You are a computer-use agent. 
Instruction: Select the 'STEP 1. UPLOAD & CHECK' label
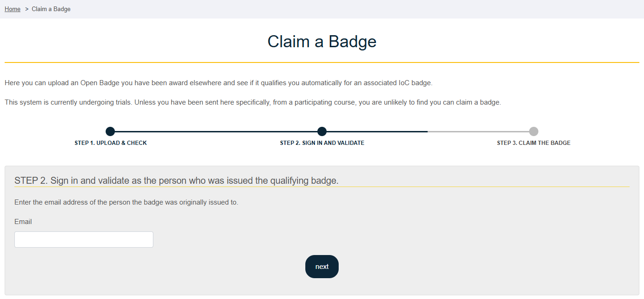click(111, 143)
